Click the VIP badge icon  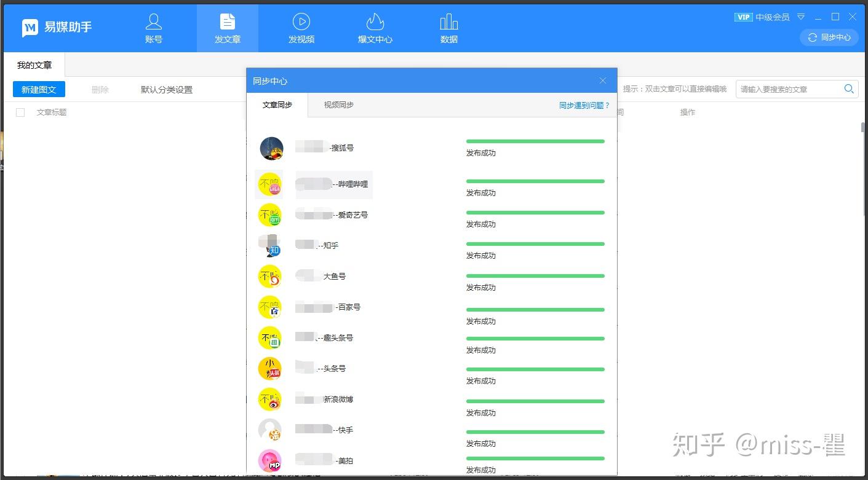pos(743,17)
